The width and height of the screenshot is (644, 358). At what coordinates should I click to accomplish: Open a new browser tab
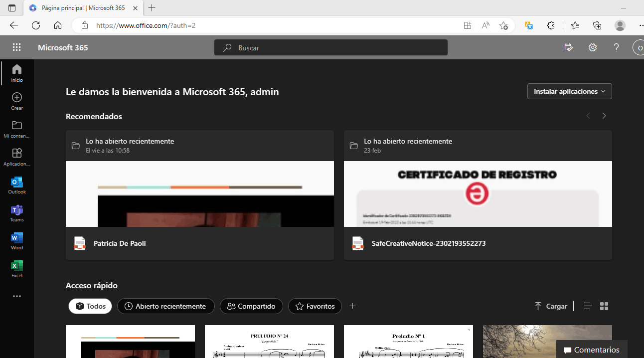152,8
